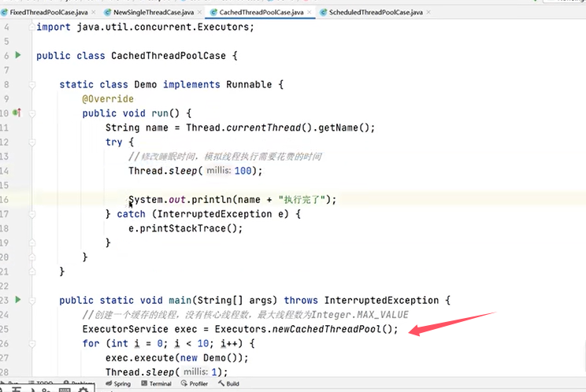
Task: Click the InterruptedException in catch clause
Action: (214, 214)
